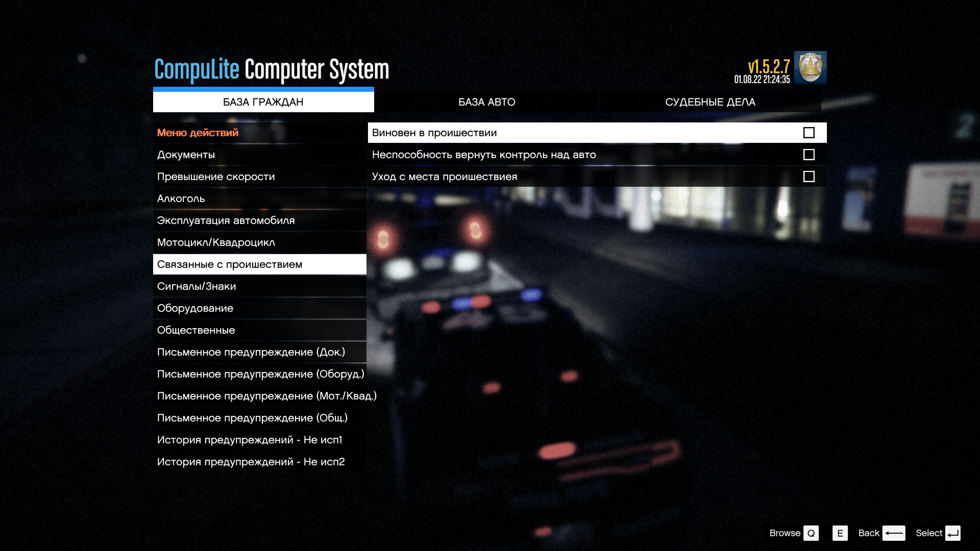Switch to the БАЗА АВТО tab
980x551 pixels.
point(486,102)
